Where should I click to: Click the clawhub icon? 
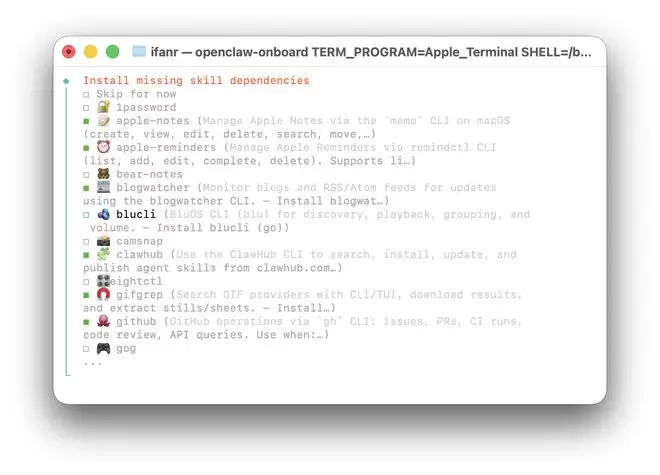click(x=104, y=254)
